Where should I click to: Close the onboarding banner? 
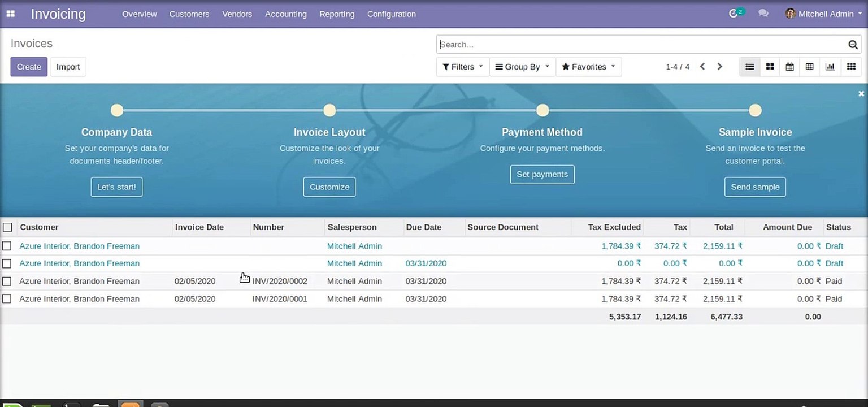tap(861, 94)
